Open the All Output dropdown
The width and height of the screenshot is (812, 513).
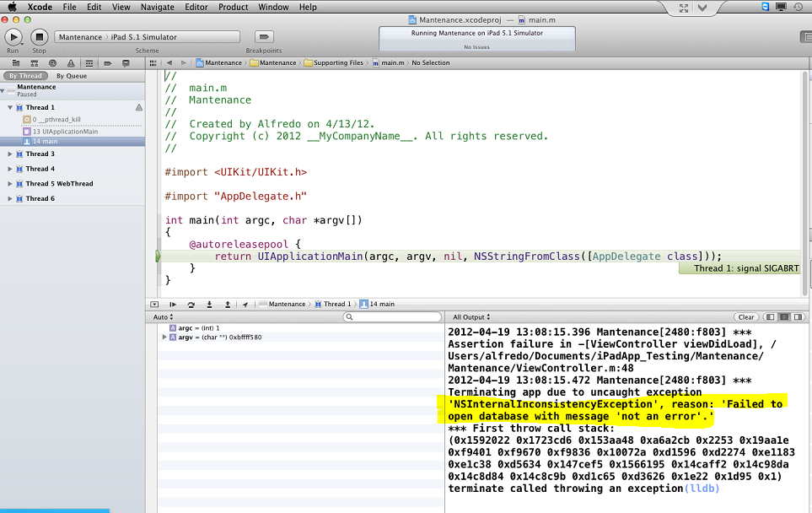471,317
